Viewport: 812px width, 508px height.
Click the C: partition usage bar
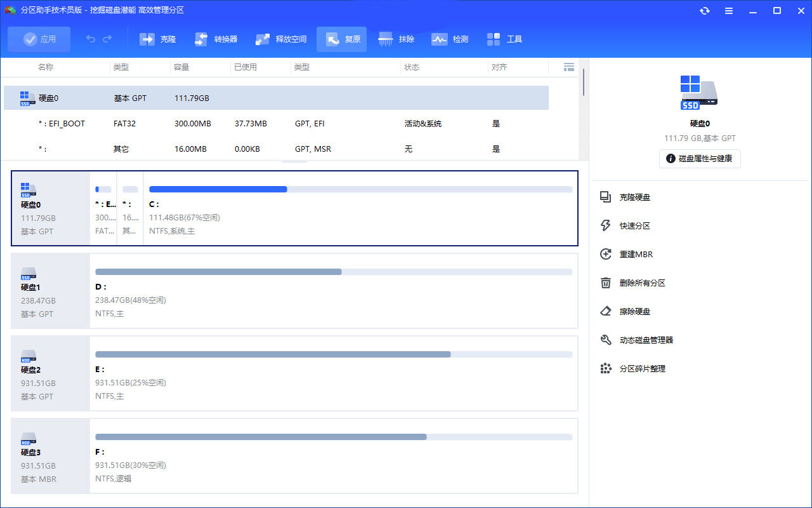tap(360, 189)
